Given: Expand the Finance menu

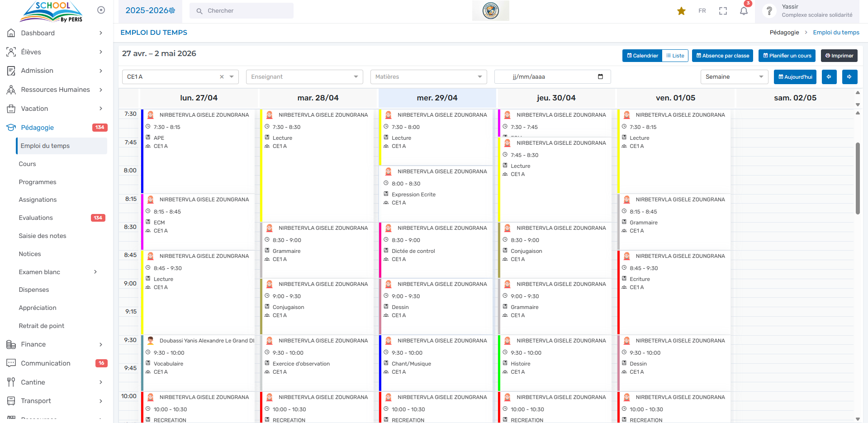Looking at the screenshot, I should point(33,344).
